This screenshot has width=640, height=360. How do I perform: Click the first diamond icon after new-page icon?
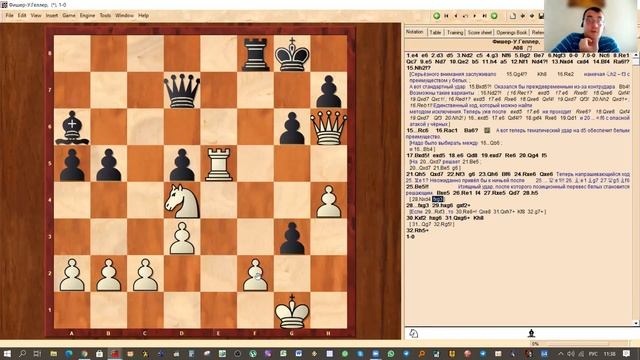[x=522, y=16]
